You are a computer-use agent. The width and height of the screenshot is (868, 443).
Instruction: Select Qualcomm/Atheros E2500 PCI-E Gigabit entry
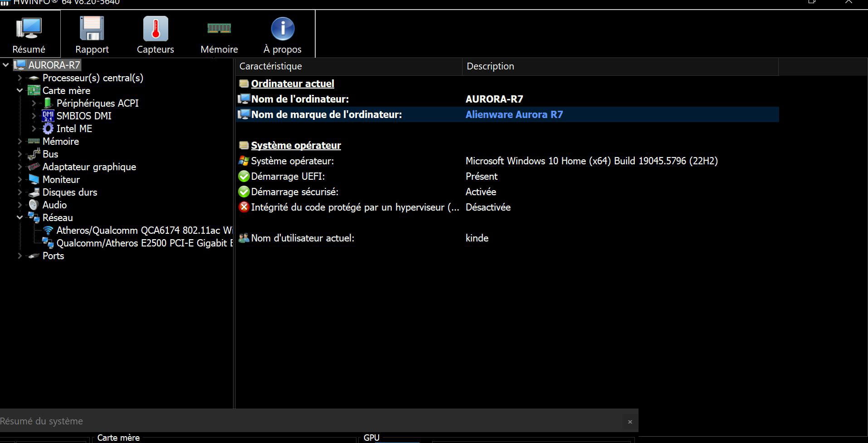[144, 243]
